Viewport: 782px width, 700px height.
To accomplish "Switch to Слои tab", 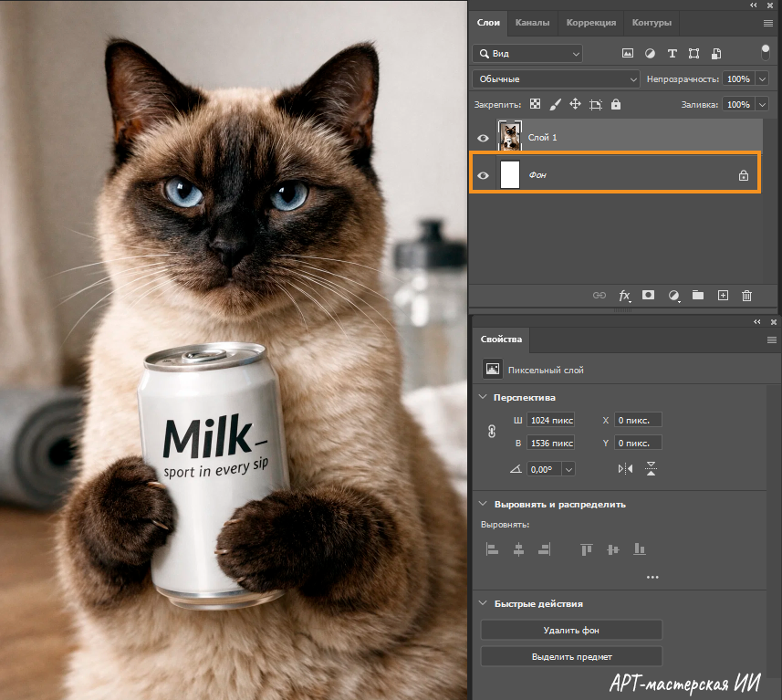I will (x=488, y=23).
